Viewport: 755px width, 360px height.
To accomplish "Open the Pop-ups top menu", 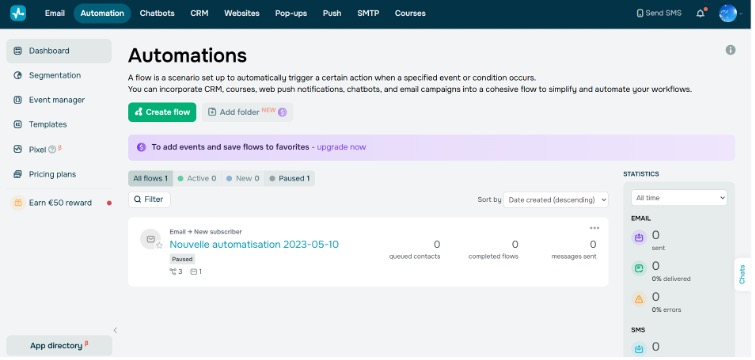I will click(291, 13).
